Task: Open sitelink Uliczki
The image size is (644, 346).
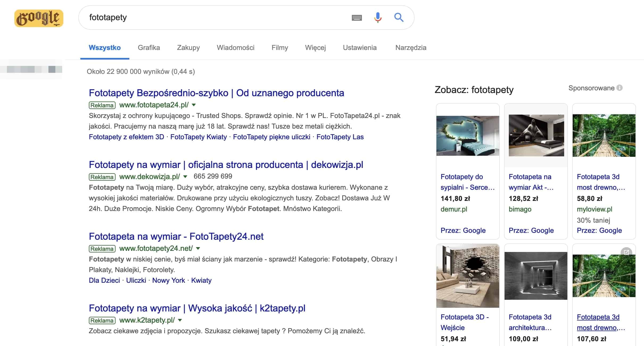Action: pos(136,280)
